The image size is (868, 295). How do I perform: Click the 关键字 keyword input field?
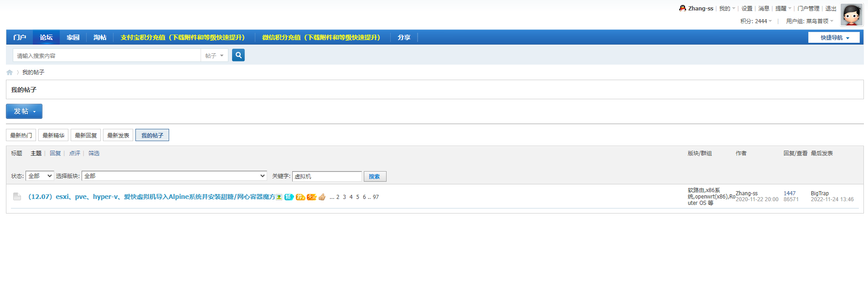(x=326, y=176)
